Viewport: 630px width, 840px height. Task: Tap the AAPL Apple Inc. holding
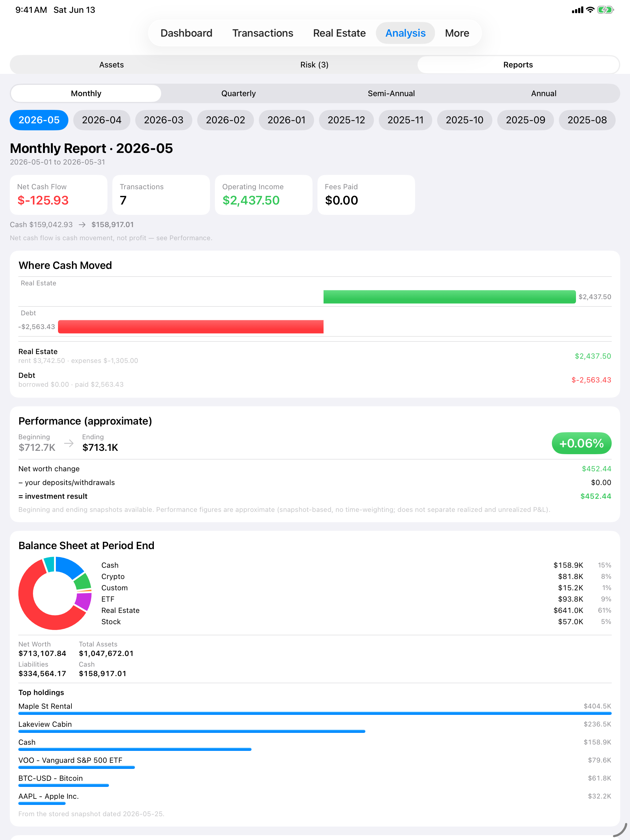[315, 798]
